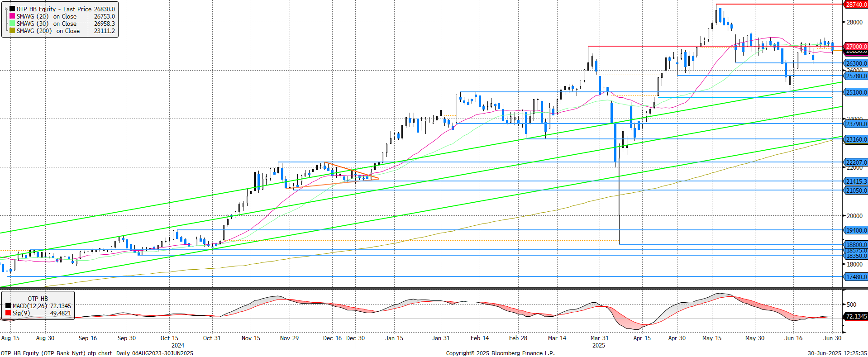The height and width of the screenshot is (357, 868).
Task: Click the Last Price value 26830.0 in legend
Action: coord(105,9)
